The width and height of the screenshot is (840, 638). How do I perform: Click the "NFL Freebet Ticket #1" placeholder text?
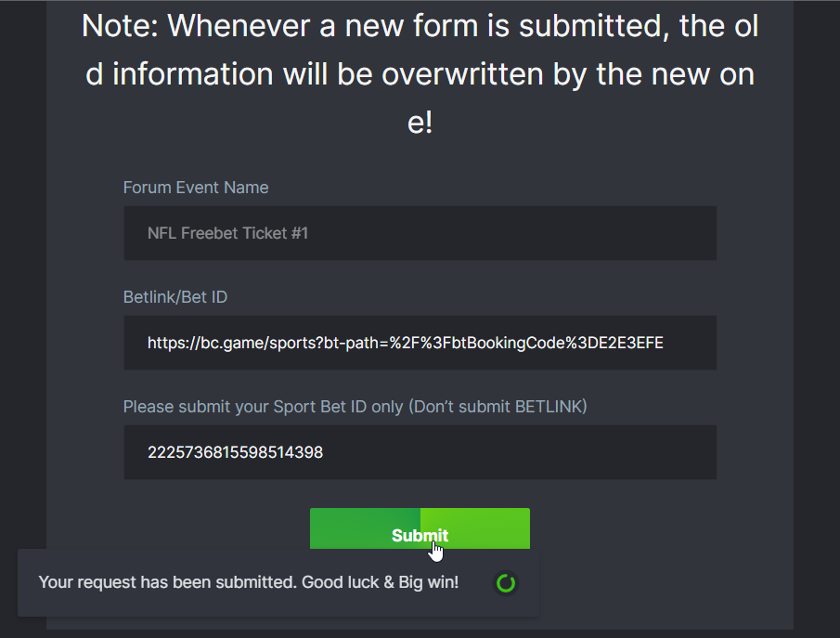(227, 233)
